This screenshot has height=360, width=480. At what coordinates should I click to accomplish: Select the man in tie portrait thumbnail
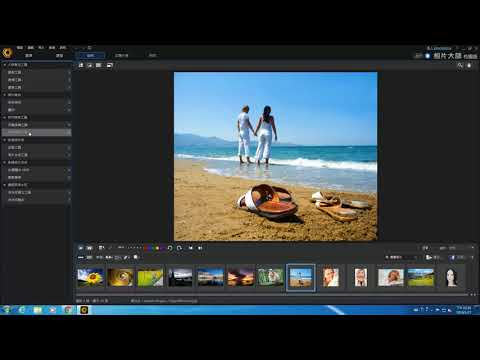[361, 278]
